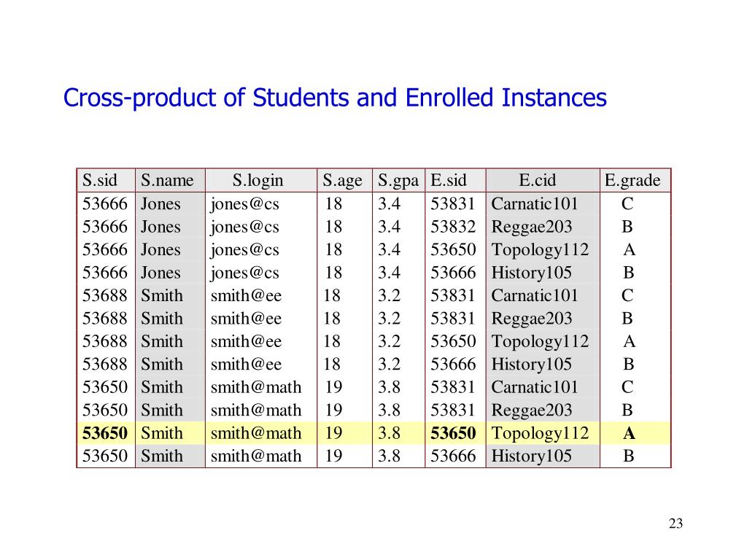This screenshot has height=560, width=747.
Task: Click smith@ee in the History105 row
Action: (x=247, y=365)
